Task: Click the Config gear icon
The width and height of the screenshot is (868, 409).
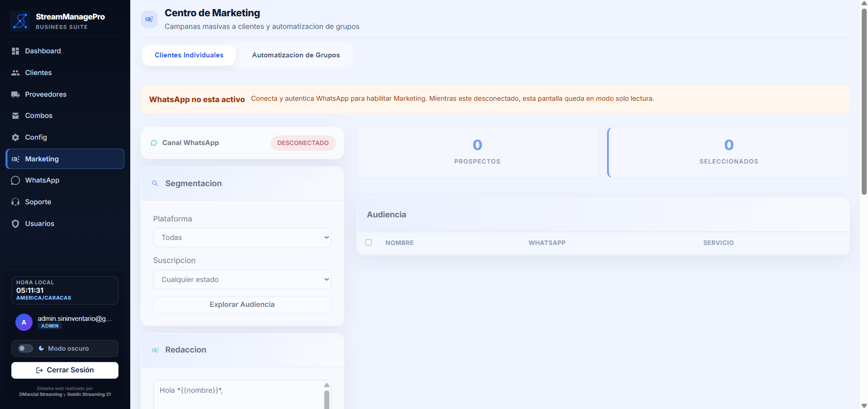Action: tap(15, 137)
